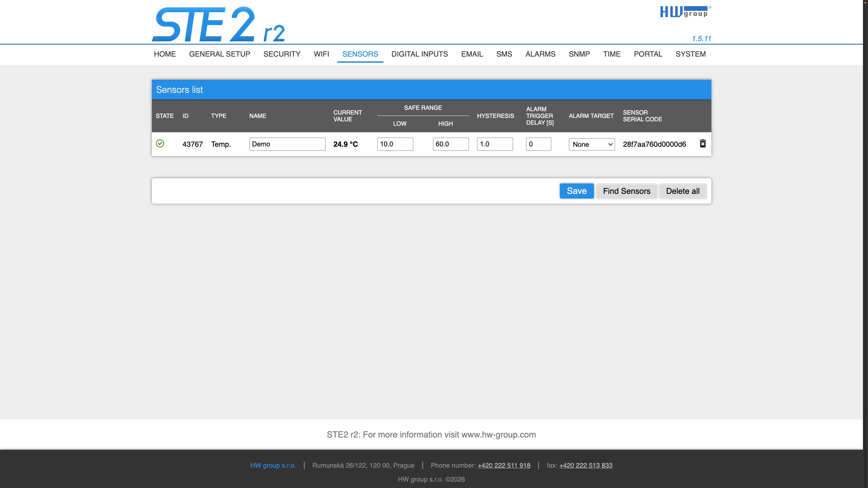Click phone number +420 222 511 918 link
Viewport: 868px width, 488px height.
504,465
